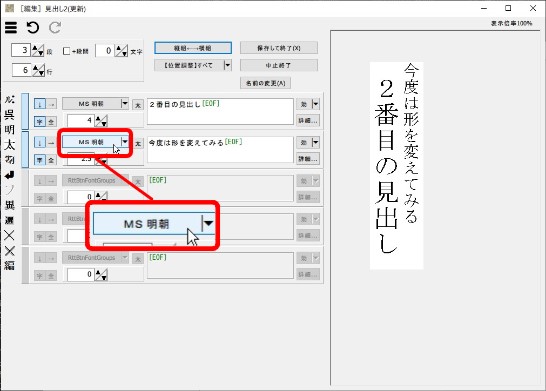Toggle 半 half-width in 2番目の見出し row
Screen dimensions: 546x391
click(40, 122)
